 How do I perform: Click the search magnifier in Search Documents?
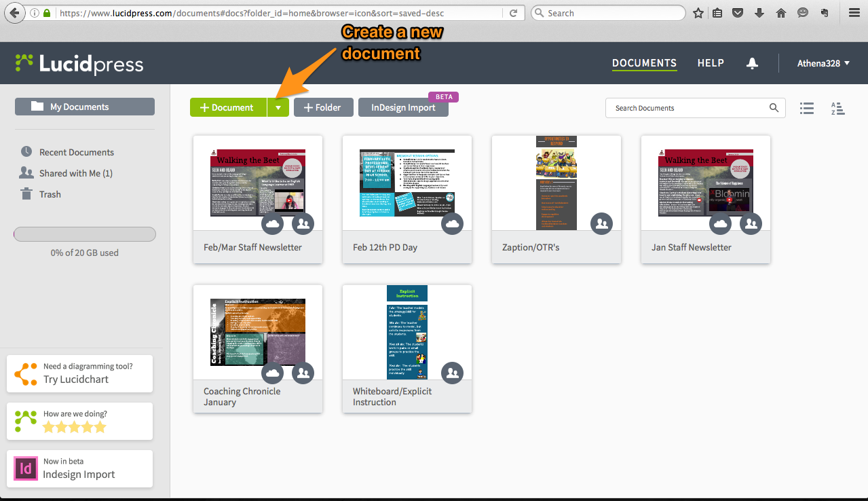(x=774, y=108)
